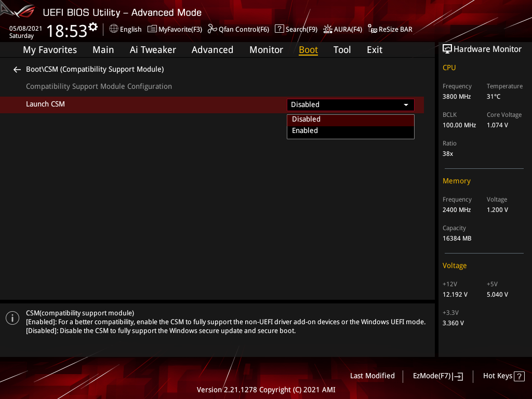Click the ReSize BAR label
The height and width of the screenshot is (399, 532).
click(395, 30)
